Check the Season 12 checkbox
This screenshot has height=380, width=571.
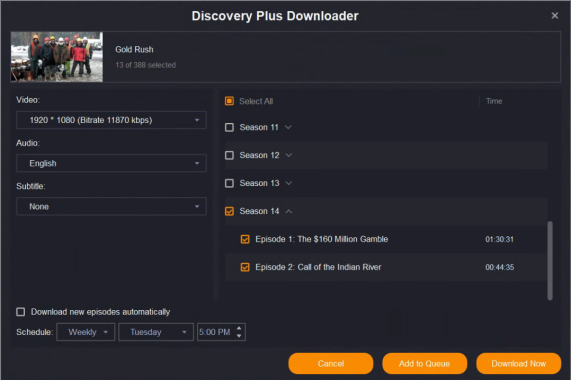(x=229, y=155)
